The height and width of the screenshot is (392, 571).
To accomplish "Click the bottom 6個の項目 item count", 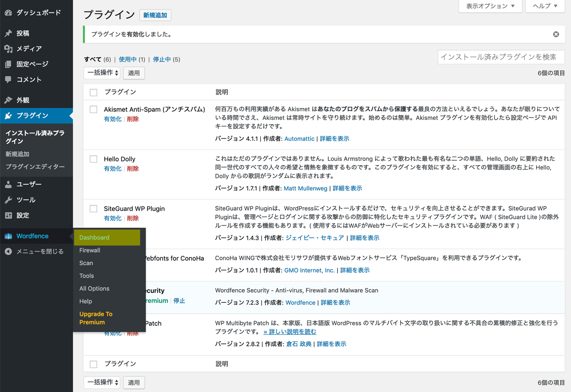I will [x=551, y=382].
